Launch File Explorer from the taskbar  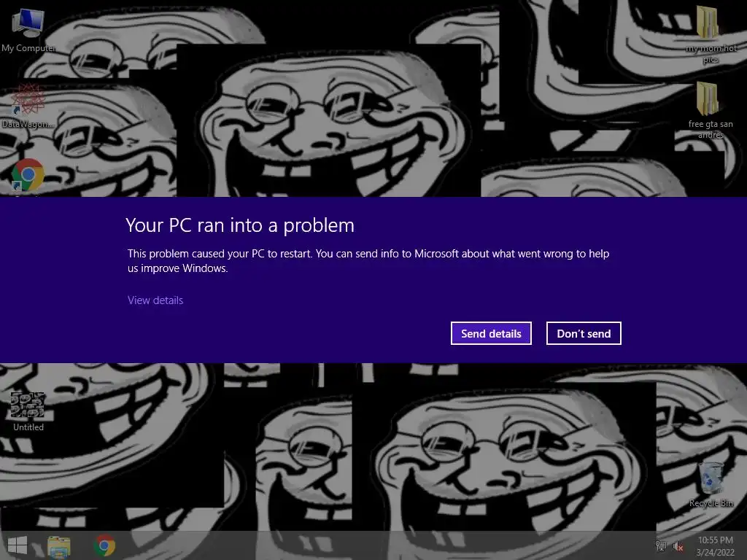[59, 546]
